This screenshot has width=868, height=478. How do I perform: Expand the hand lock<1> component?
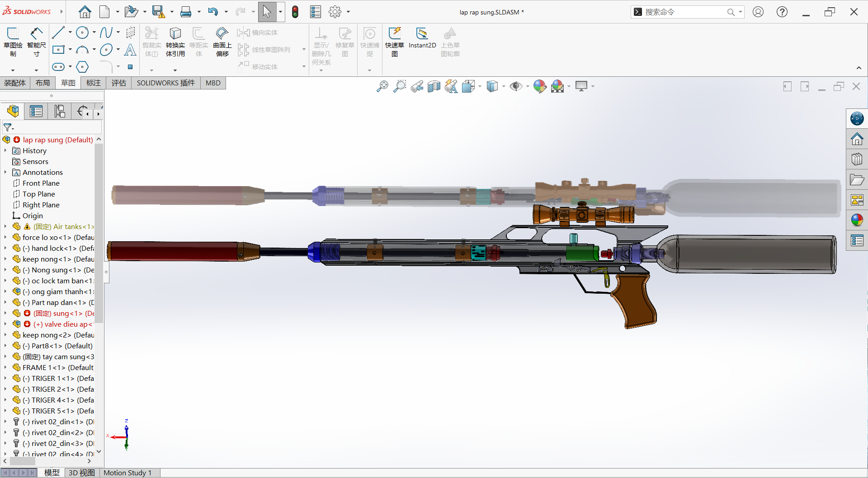click(x=5, y=248)
